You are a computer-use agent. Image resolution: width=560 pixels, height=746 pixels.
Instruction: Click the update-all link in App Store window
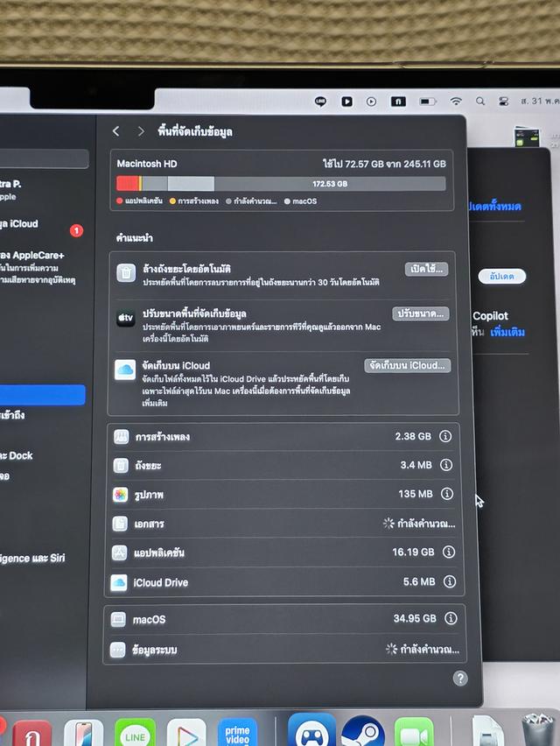(x=494, y=207)
